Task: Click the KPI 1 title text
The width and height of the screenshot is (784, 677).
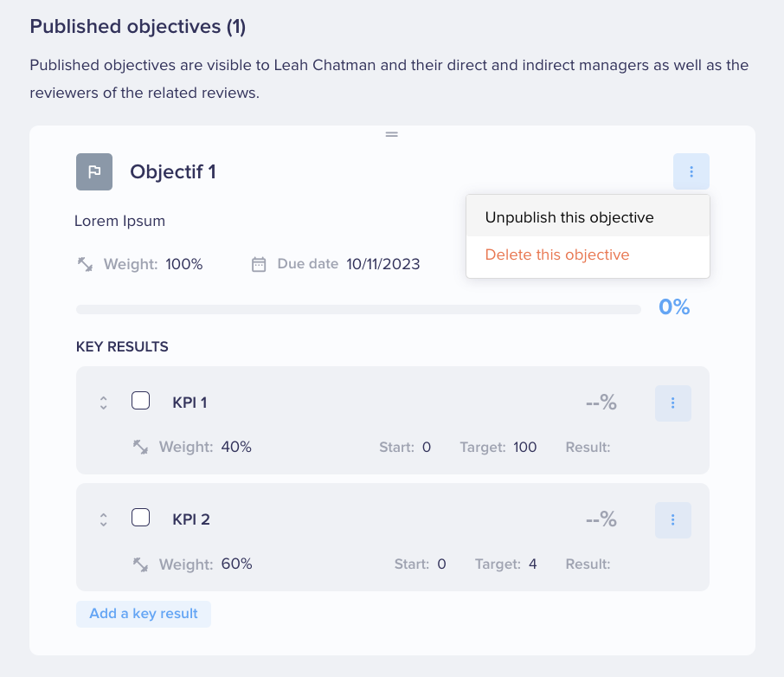Action: tap(190, 403)
